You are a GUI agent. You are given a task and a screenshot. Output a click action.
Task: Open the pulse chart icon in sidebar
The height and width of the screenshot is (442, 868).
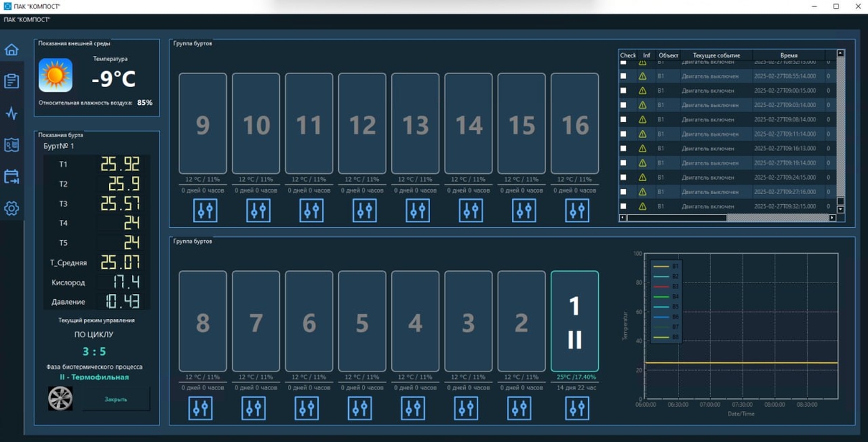(x=11, y=114)
